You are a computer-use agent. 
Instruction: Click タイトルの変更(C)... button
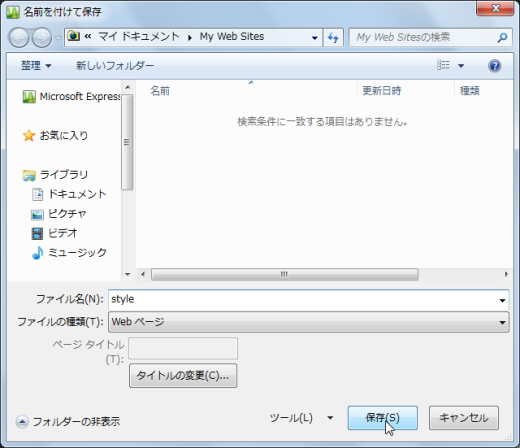coord(183,376)
